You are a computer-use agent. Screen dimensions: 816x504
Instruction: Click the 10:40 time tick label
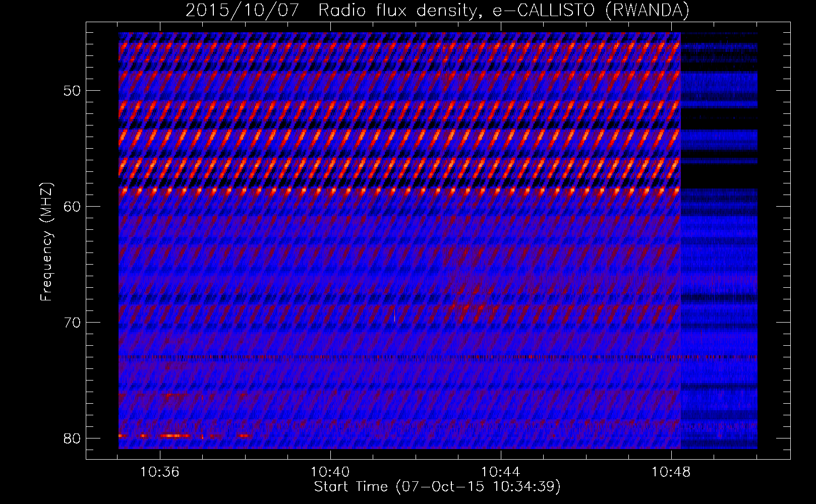[330, 472]
